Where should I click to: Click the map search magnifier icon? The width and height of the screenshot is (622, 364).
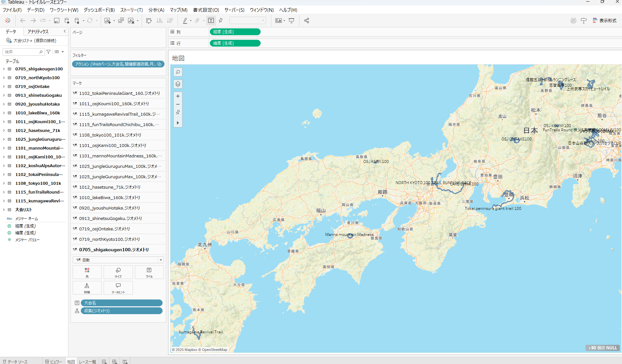click(x=178, y=72)
